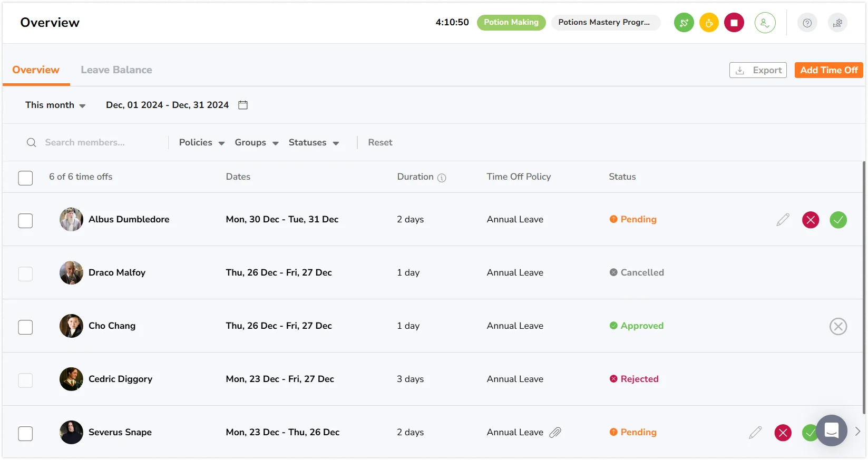The height and width of the screenshot is (460, 868).
Task: Open the calendar date picker icon
Action: pos(243,105)
